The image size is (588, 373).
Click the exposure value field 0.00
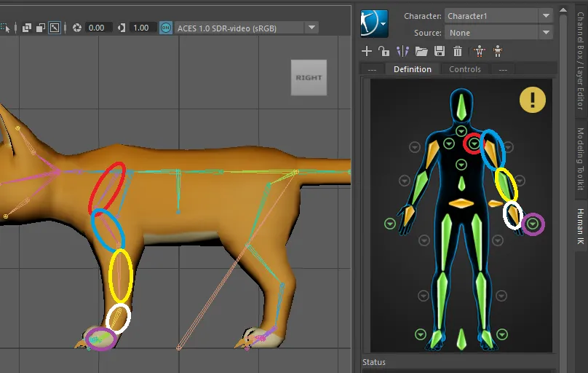point(98,28)
